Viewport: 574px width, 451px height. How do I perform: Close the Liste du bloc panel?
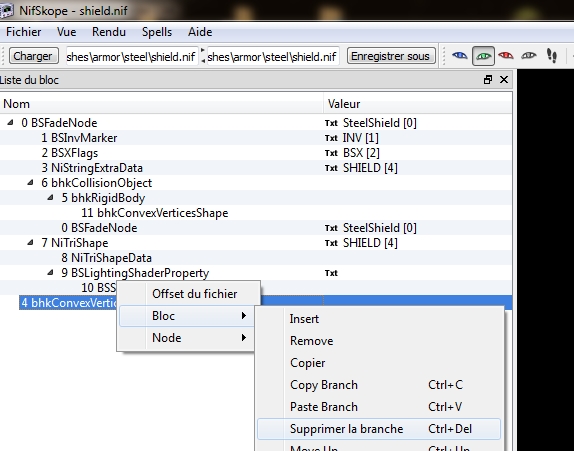click(x=504, y=79)
